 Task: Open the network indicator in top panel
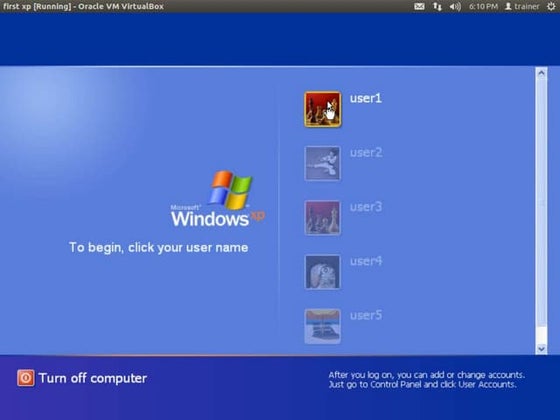tap(437, 6)
